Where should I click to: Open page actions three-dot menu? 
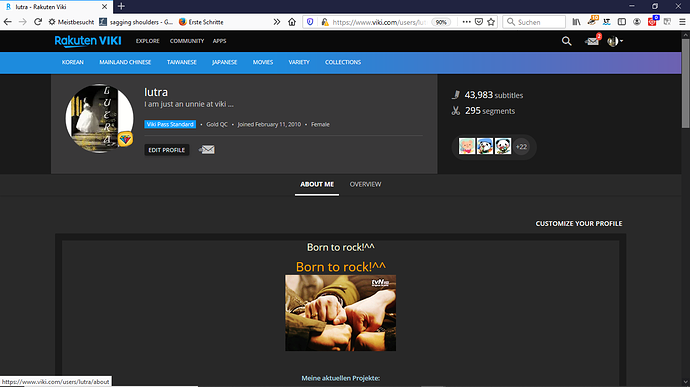(x=466, y=22)
